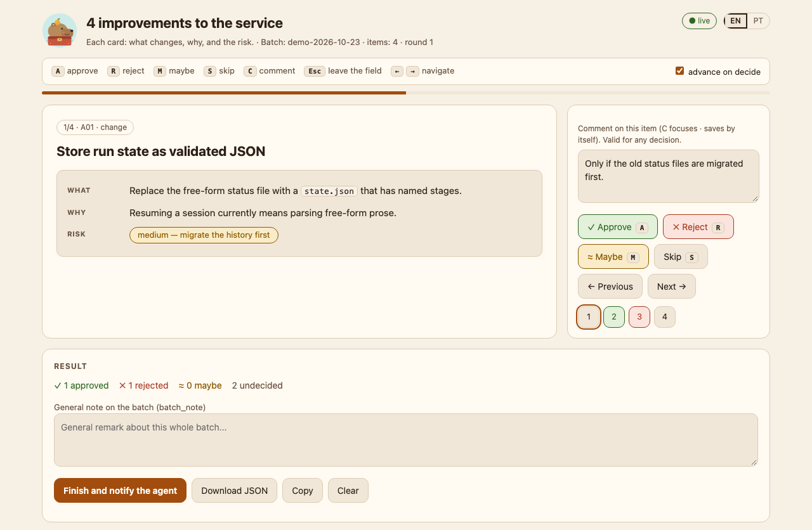
Task: Click the C comment shortcut hint
Action: click(x=270, y=71)
